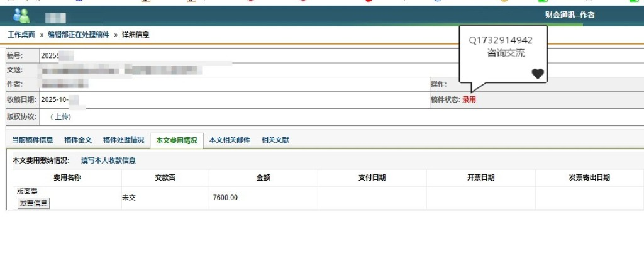The width and height of the screenshot is (644, 270).
Task: Select the 稿件处理情况 tab
Action: 123,140
